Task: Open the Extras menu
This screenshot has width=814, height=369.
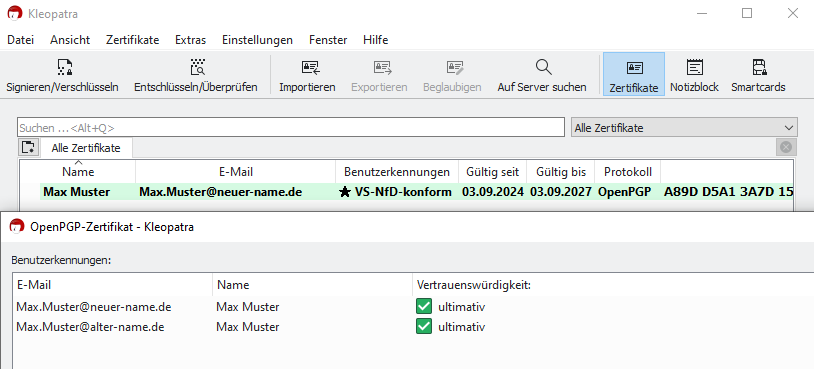Action: [191, 40]
